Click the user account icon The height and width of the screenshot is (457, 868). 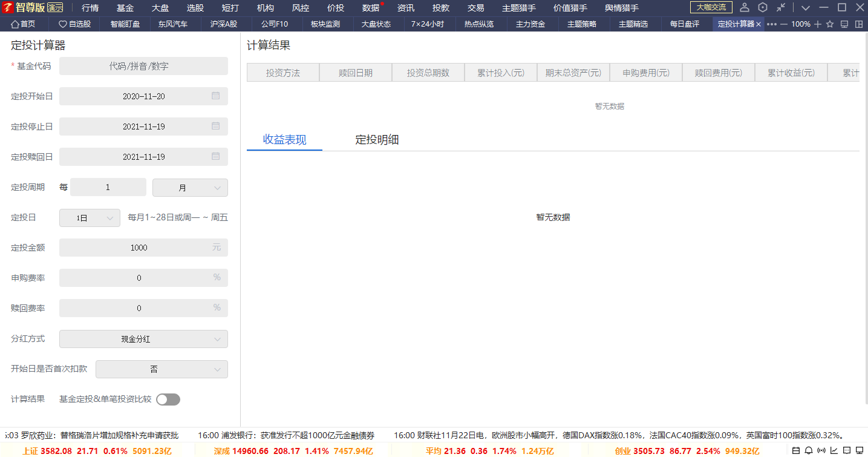[745, 8]
